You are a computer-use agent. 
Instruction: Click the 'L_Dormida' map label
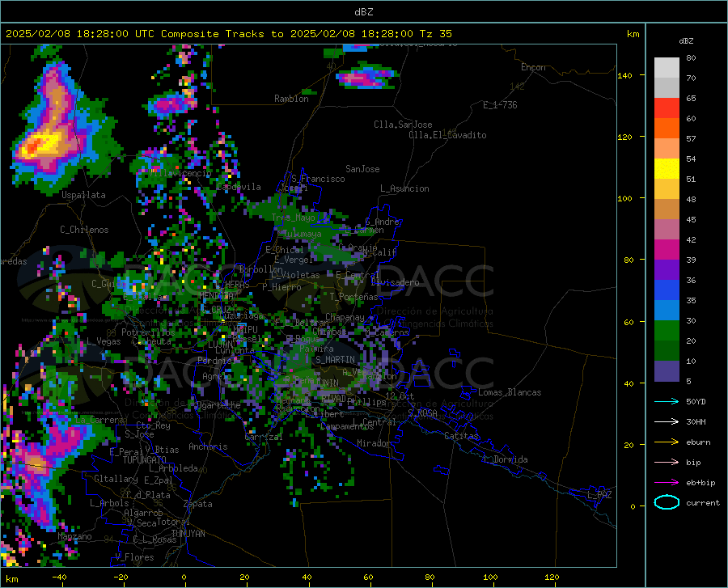(505, 459)
